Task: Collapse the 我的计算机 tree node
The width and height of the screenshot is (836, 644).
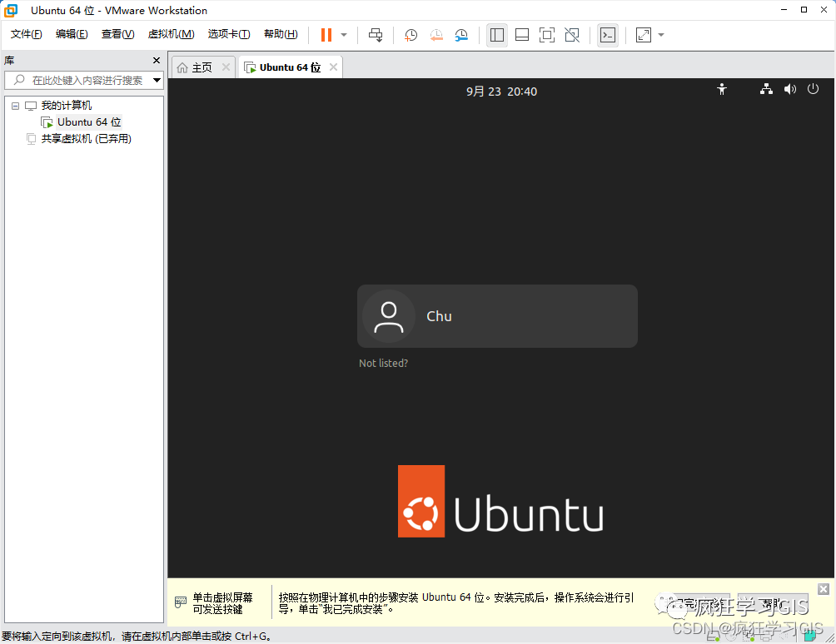Action: pyautogui.click(x=16, y=106)
